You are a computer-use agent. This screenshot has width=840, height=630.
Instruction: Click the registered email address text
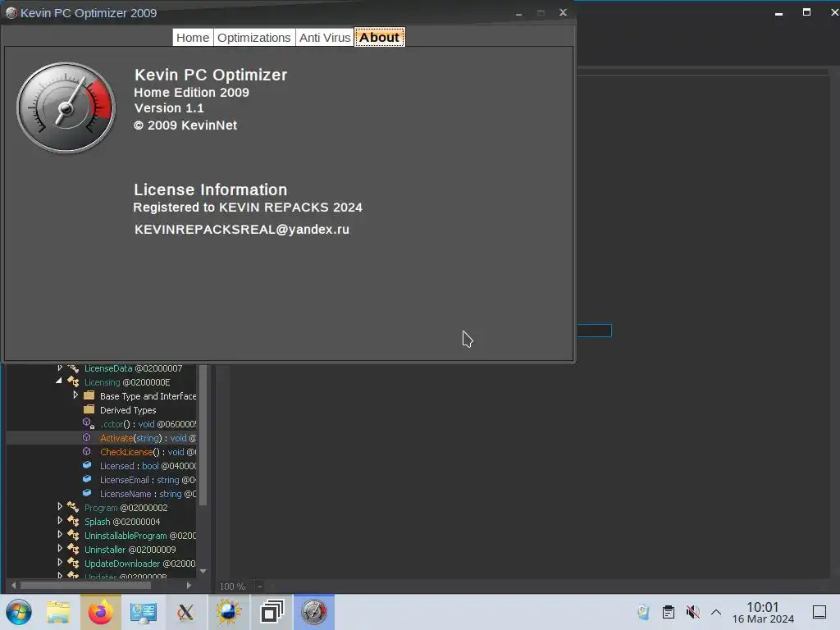click(x=242, y=230)
